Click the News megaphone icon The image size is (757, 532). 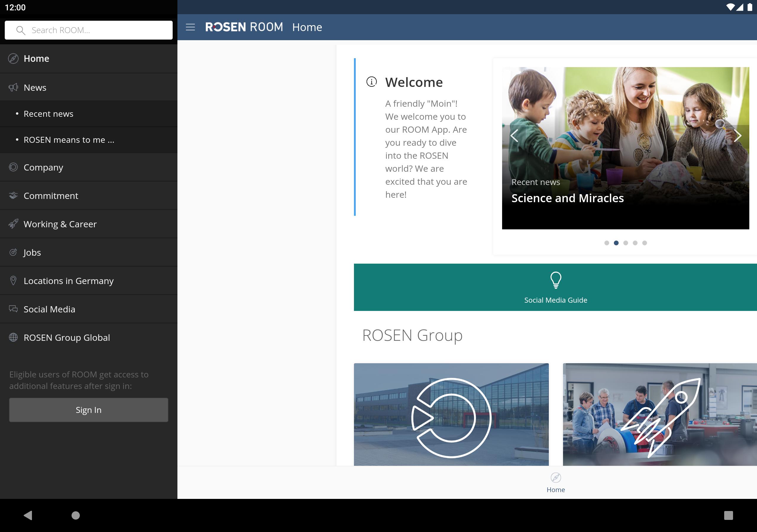[x=13, y=87]
